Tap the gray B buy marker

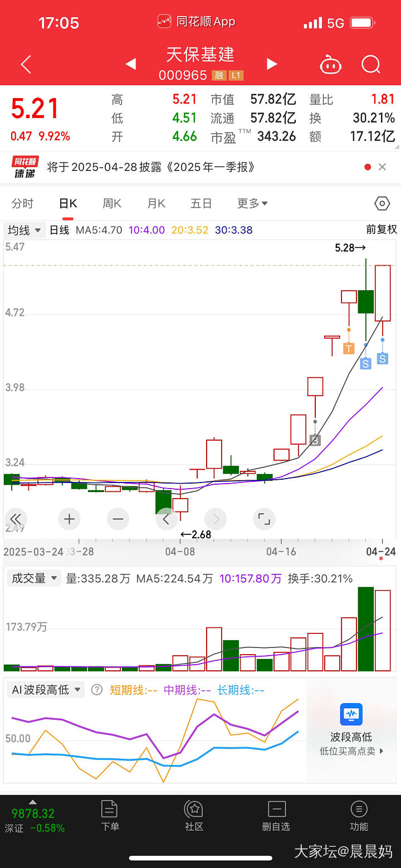(x=315, y=440)
